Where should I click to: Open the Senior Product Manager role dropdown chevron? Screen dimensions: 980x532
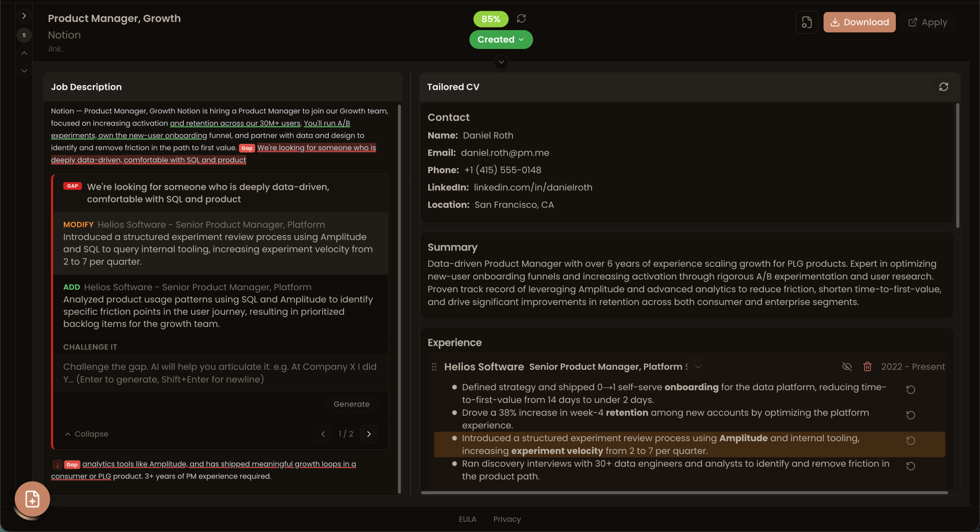point(698,367)
